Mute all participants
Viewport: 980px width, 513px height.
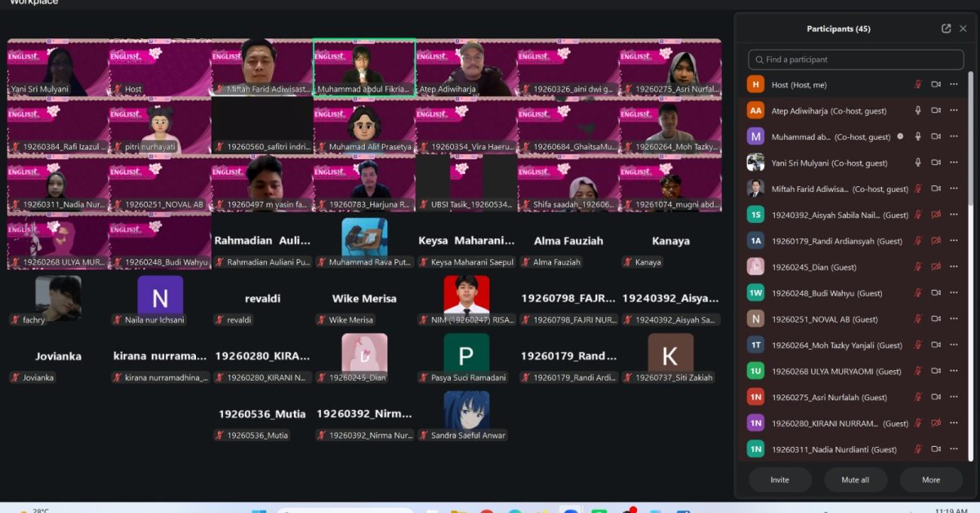tap(855, 480)
